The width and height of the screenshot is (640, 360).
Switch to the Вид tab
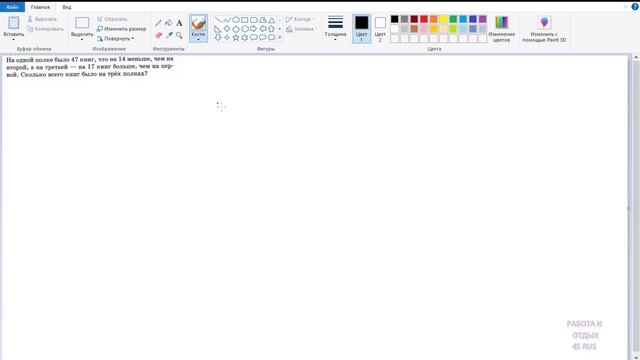(67, 7)
